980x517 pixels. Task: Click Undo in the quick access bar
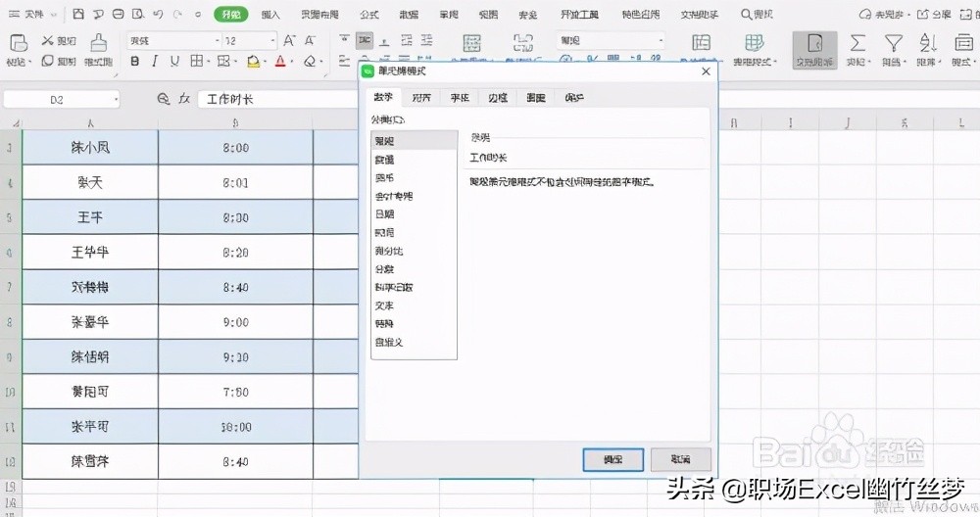coord(158,14)
